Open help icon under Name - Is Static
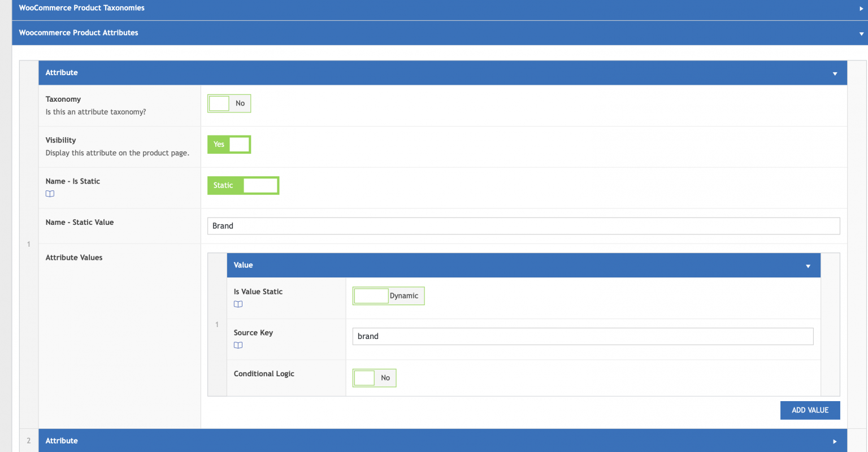Screen dimensions: 868x452 [x=50, y=194]
